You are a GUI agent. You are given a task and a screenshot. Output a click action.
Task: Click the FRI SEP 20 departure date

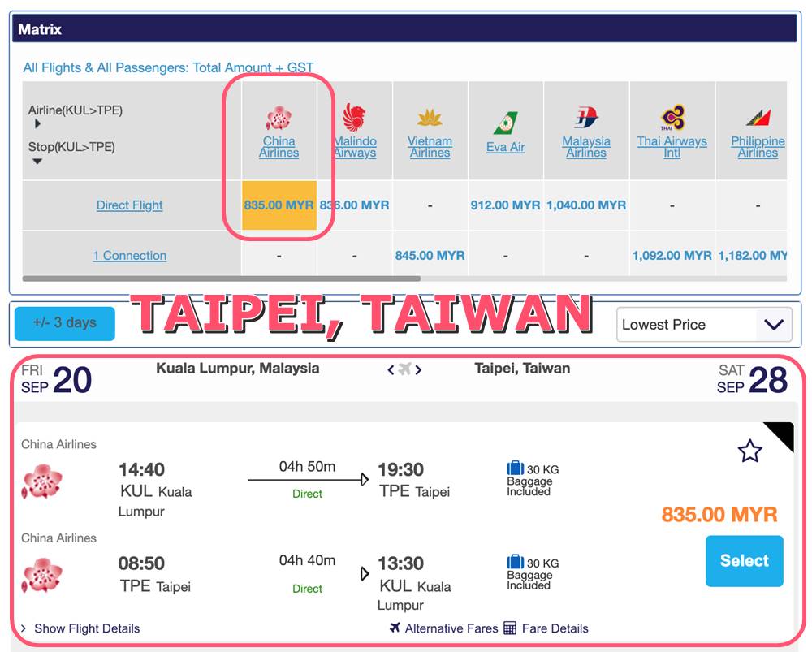click(x=57, y=380)
